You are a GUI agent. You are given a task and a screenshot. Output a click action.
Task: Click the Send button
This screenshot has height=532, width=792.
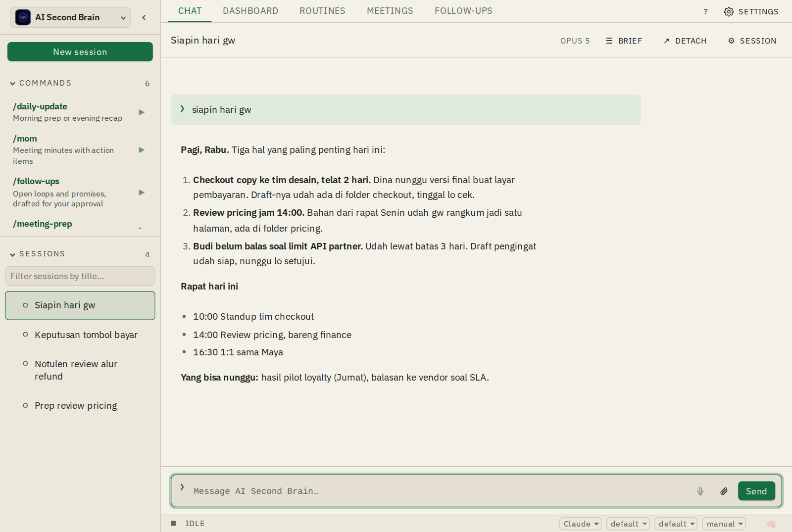(x=756, y=491)
